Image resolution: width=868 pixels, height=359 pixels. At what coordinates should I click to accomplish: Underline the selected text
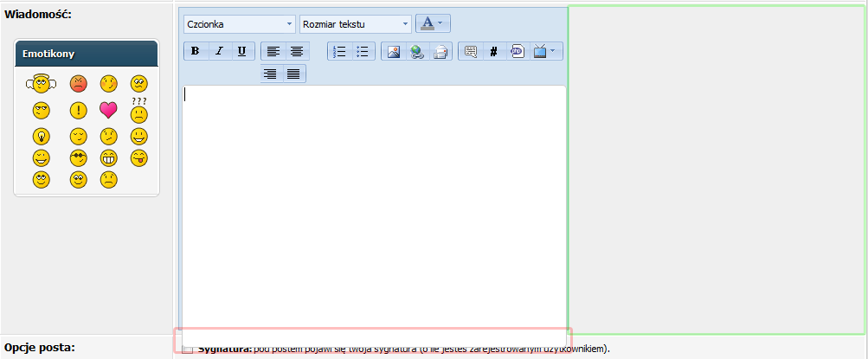tap(242, 51)
